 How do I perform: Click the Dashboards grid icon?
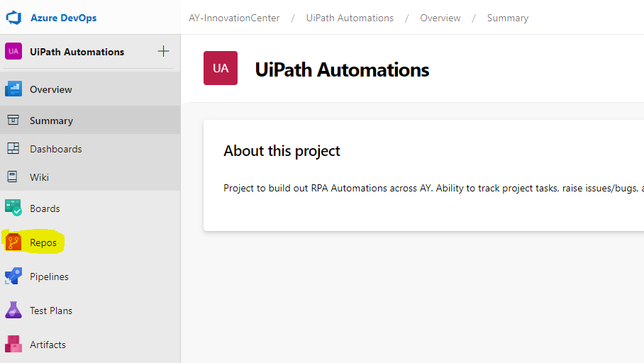pyautogui.click(x=13, y=148)
